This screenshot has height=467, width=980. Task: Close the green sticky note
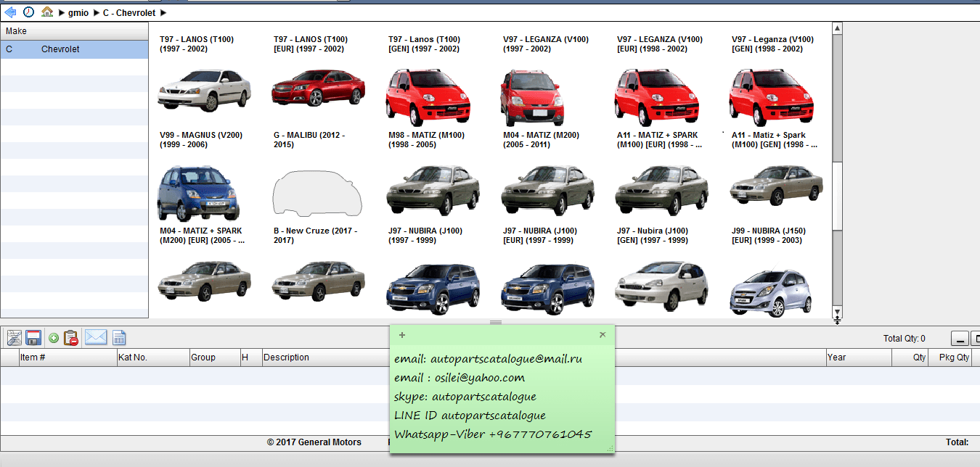click(x=603, y=335)
